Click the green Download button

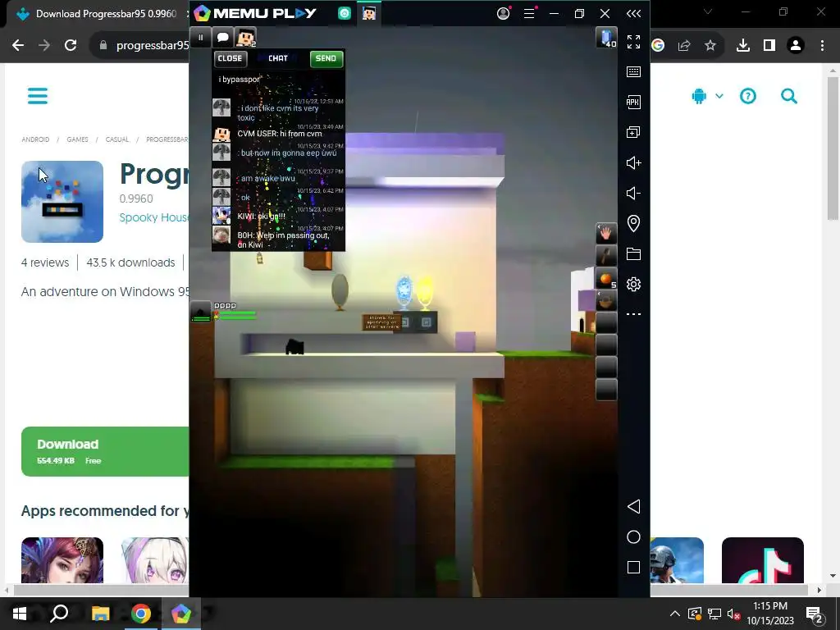[105, 451]
